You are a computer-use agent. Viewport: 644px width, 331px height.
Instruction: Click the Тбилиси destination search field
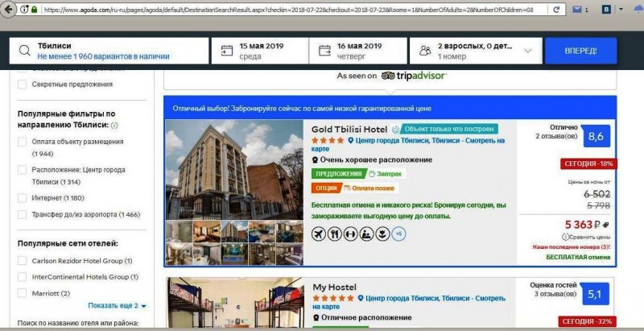tap(109, 51)
